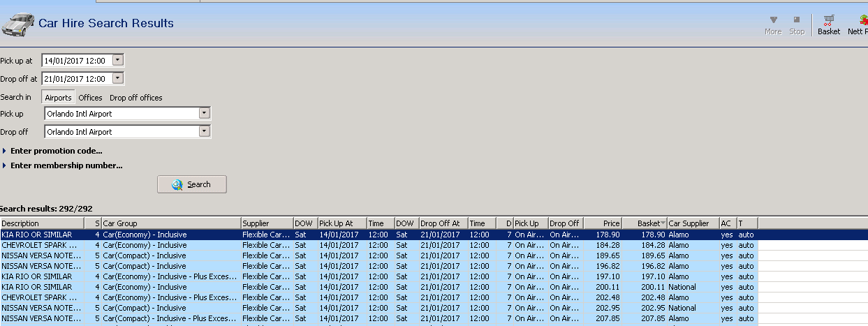This screenshot has width=868, height=326.
Task: Open the Basket toolbar icon
Action: pos(829,24)
